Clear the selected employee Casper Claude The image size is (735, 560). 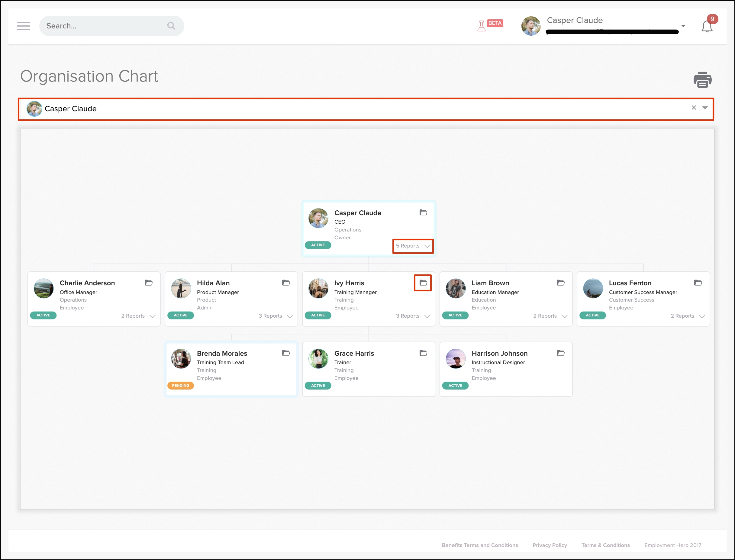point(694,108)
